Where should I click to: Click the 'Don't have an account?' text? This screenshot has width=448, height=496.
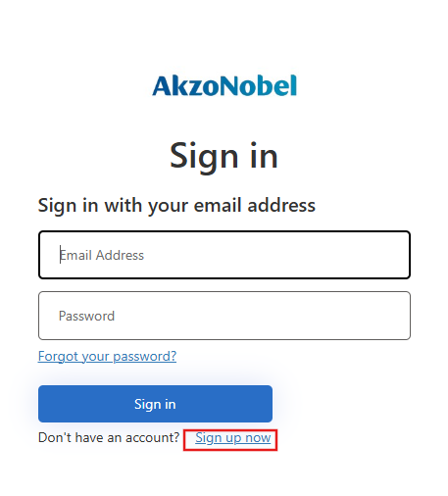(x=109, y=437)
